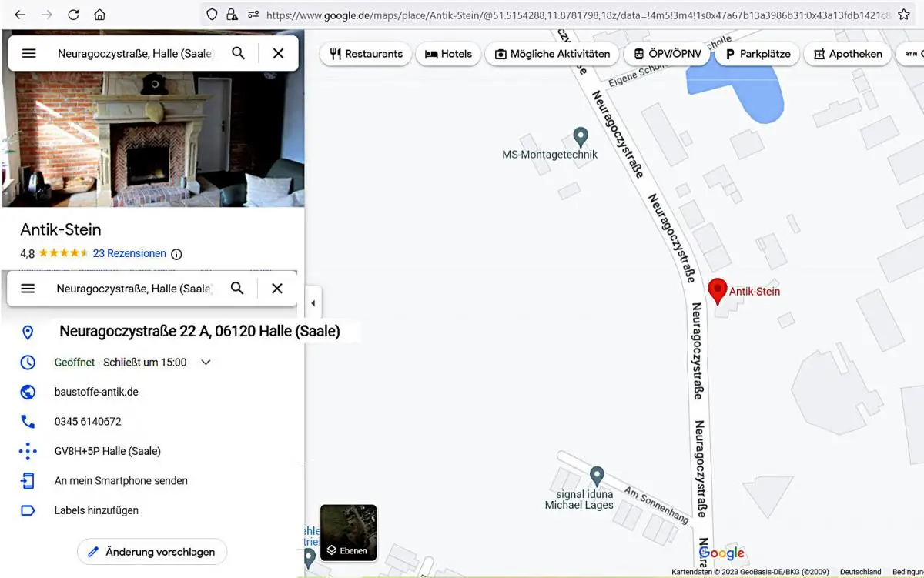Click the location pin icon by the address
Viewport: 924px width, 578px height.
[28, 332]
